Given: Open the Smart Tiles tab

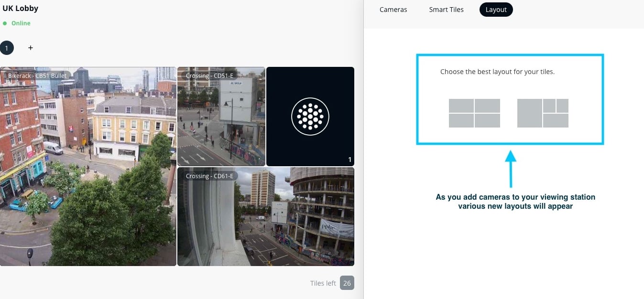Looking at the screenshot, I should pos(446,10).
